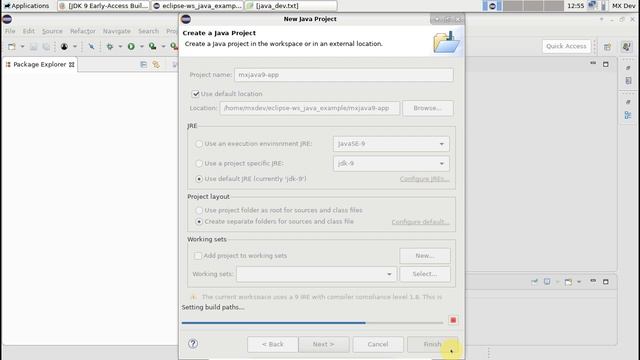Maximize the editor area
640x360 pixels.
point(606,64)
